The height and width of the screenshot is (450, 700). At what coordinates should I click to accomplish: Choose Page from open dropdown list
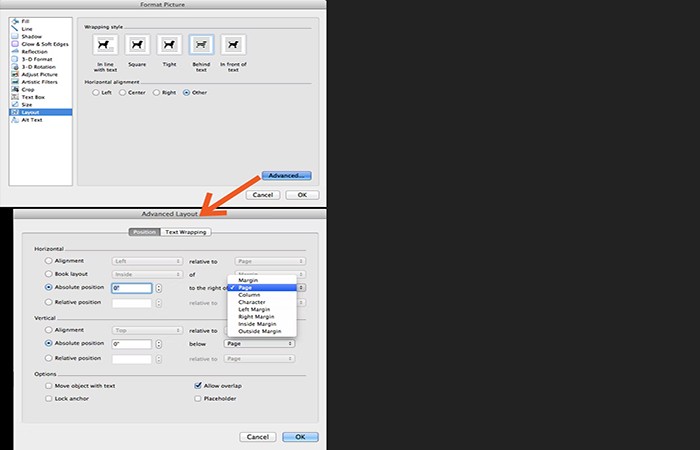262,288
